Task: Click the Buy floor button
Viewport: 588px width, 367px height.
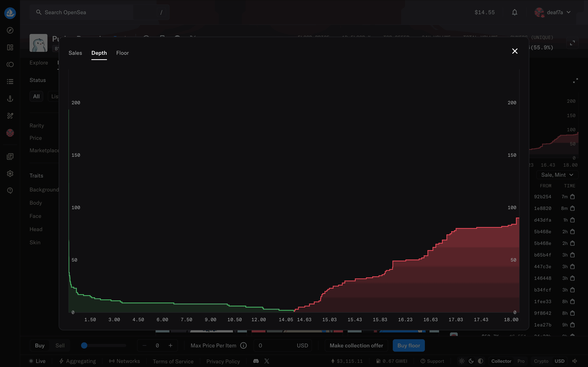Action: [409, 345]
